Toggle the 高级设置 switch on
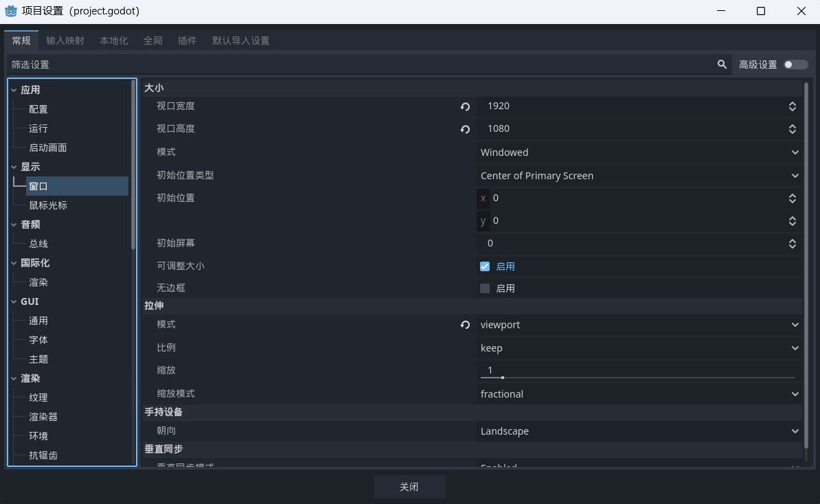The height and width of the screenshot is (504, 820). (796, 65)
